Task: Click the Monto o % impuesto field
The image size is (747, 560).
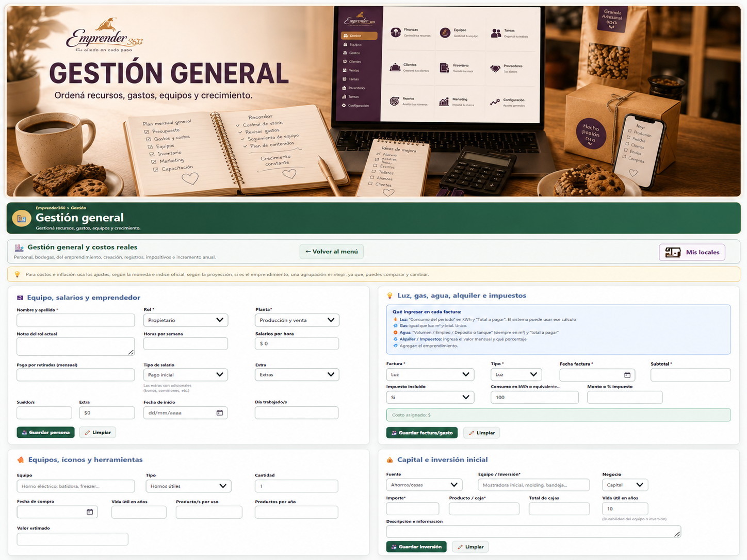Action: (625, 398)
